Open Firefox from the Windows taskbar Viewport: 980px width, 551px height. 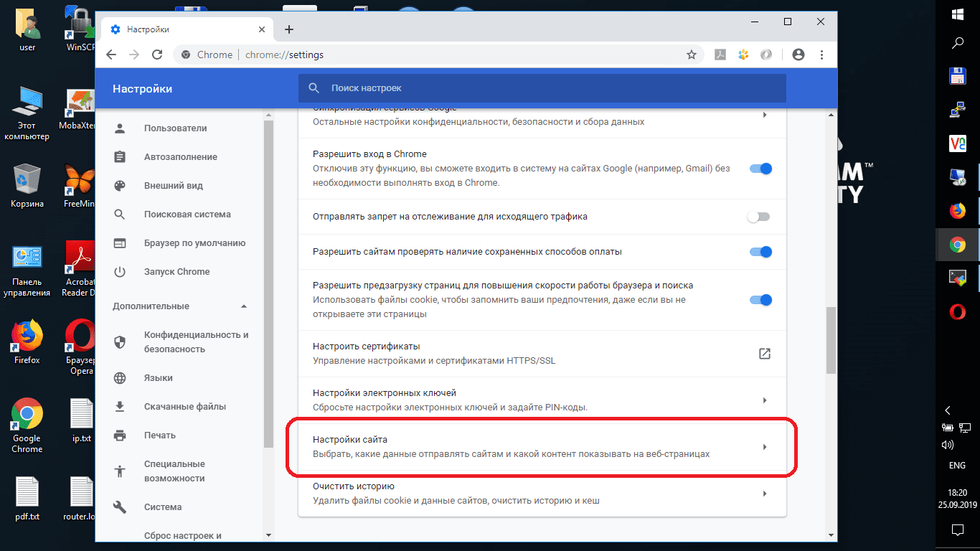[x=957, y=211]
